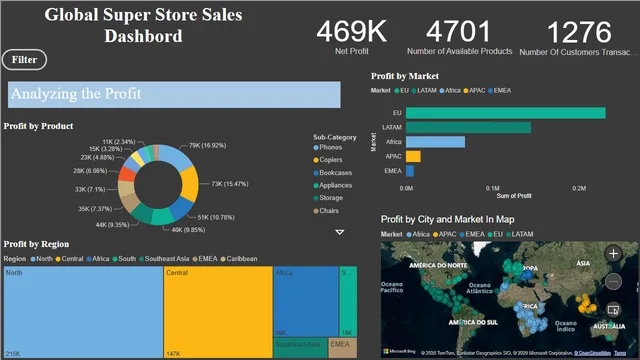The image size is (640, 360).
Task: Select Bookcases in Sub-Category legend
Action: tap(333, 173)
